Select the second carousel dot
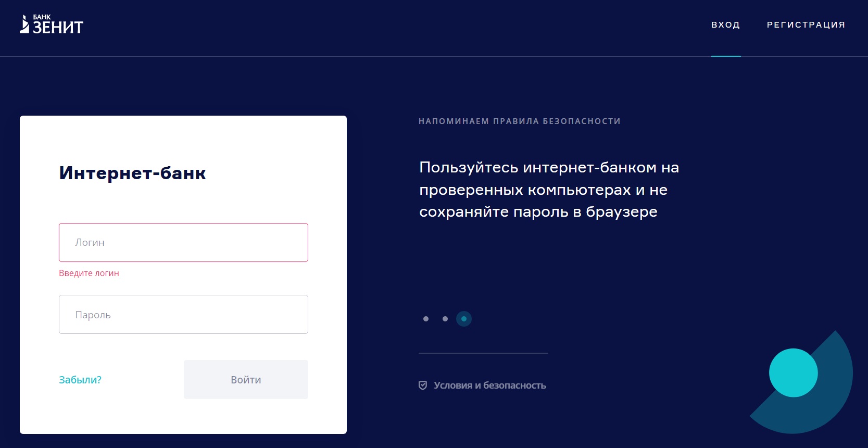 pyautogui.click(x=445, y=319)
